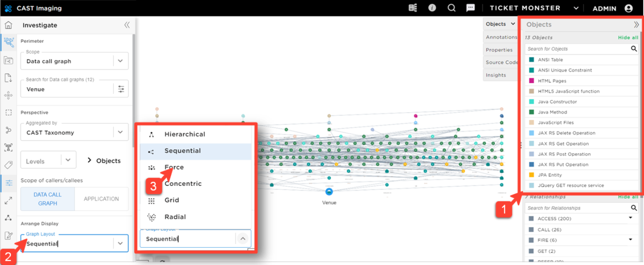Viewport: 644px width, 265px height.
Task: Choose Force graph layout
Action: click(196, 167)
